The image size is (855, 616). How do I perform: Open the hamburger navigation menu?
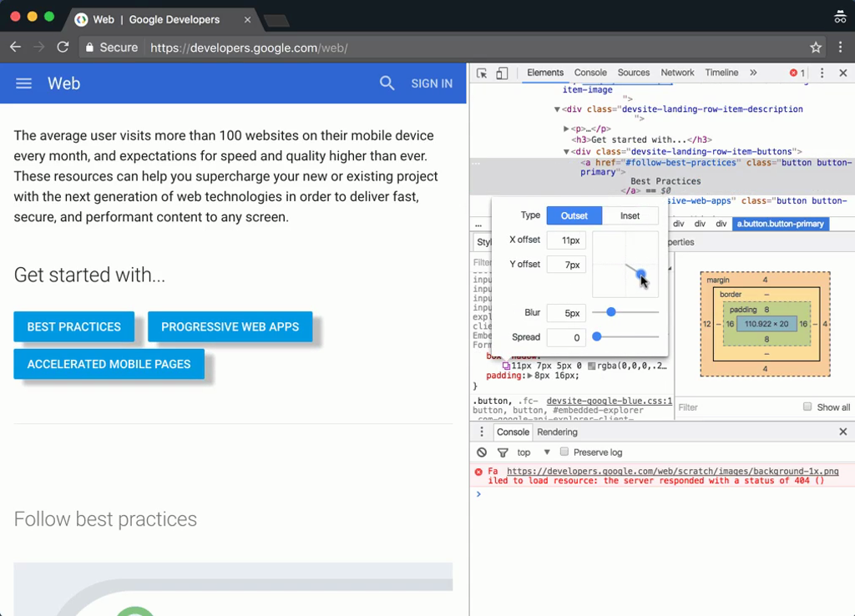tap(23, 83)
